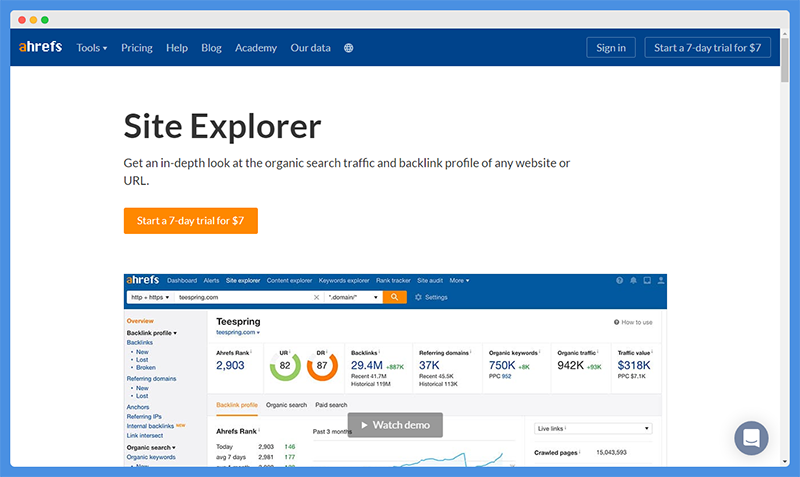Collapse the Backlink profile sidebar section

pos(152,333)
